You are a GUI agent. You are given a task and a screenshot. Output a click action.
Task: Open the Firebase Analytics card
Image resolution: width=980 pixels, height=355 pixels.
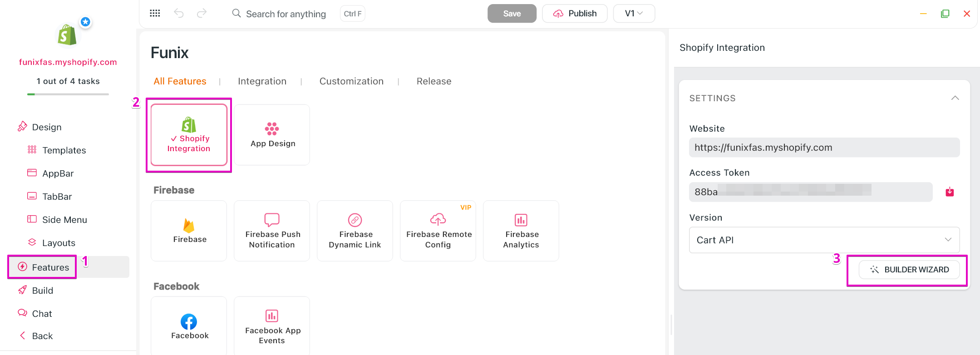521,231
